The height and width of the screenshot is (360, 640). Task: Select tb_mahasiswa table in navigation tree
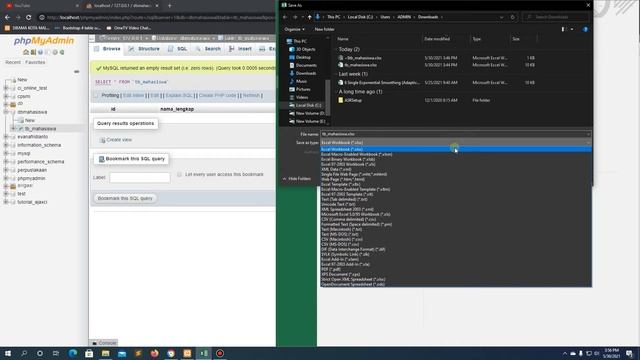(x=40, y=129)
